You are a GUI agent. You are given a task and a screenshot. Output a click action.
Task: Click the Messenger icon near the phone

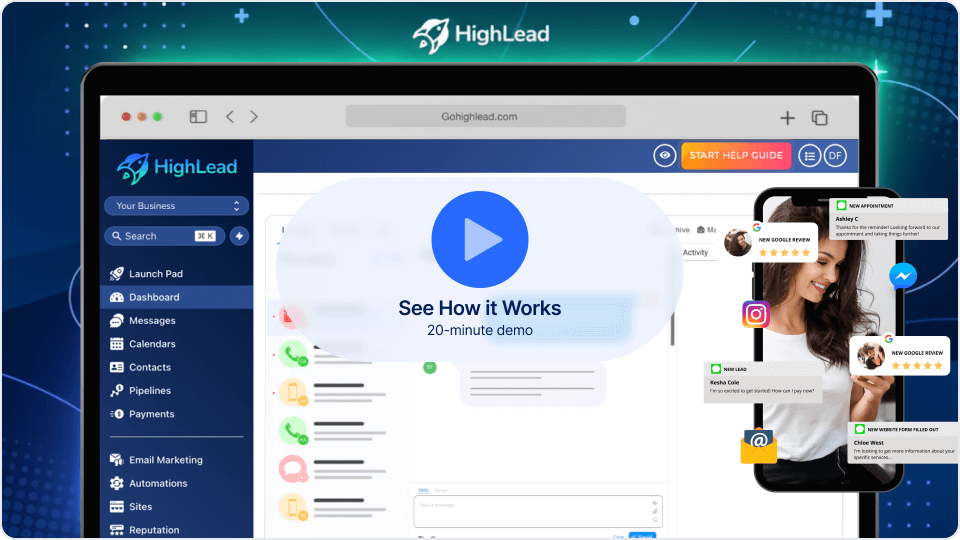tap(902, 276)
